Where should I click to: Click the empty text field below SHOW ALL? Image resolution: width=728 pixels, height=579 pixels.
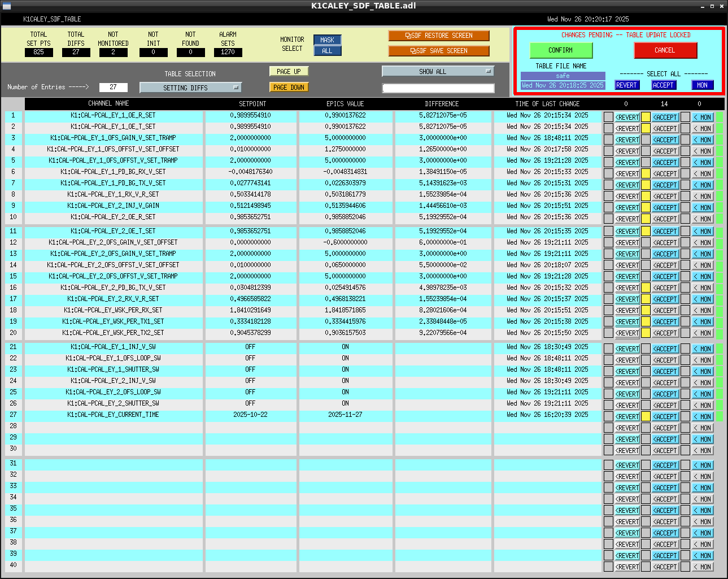tap(438, 88)
